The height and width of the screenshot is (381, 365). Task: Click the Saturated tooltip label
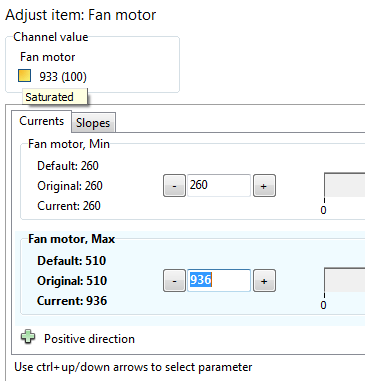pyautogui.click(x=55, y=97)
